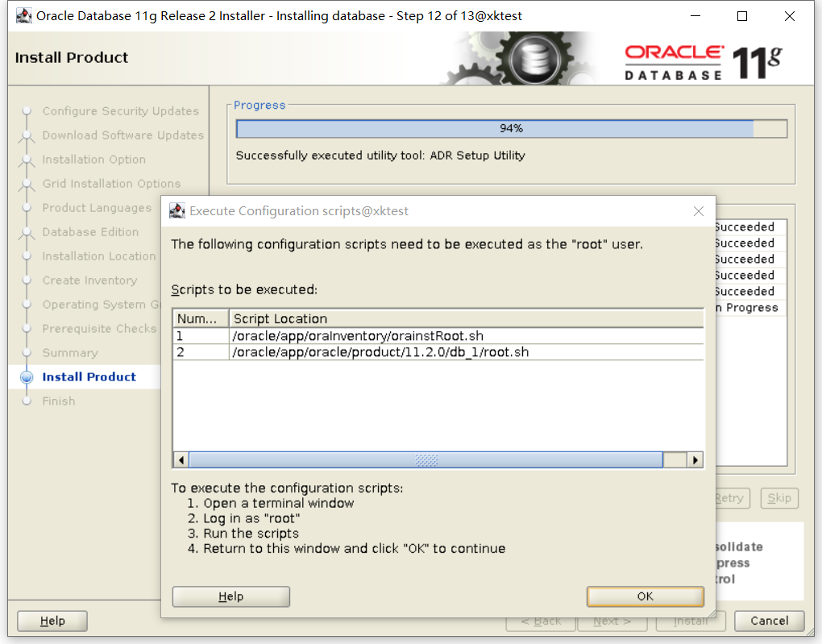Image resolution: width=822 pixels, height=644 pixels.
Task: Select Grid Installation Options step
Action: pos(112,184)
